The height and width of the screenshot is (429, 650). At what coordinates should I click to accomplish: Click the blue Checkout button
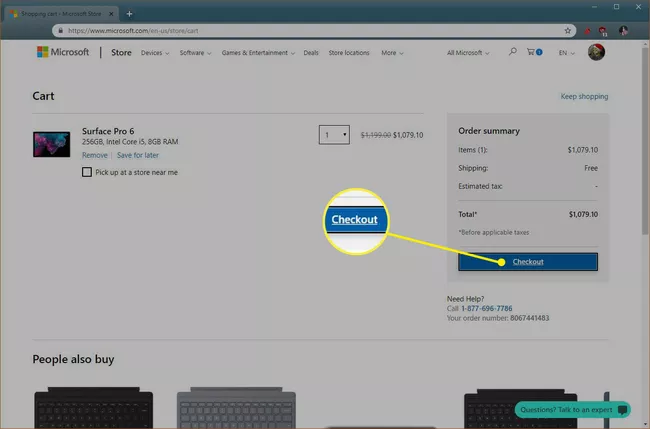pos(528,262)
